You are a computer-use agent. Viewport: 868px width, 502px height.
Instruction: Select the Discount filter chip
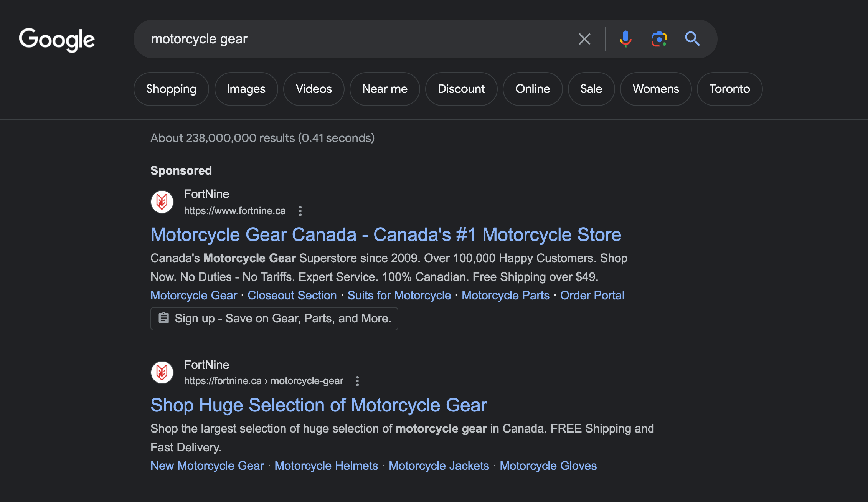(461, 89)
